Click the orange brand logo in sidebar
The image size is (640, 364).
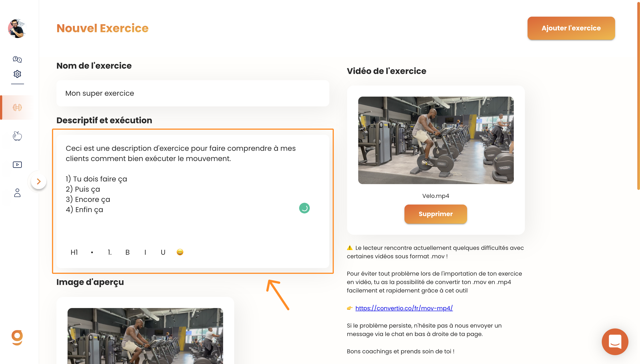pos(17,338)
